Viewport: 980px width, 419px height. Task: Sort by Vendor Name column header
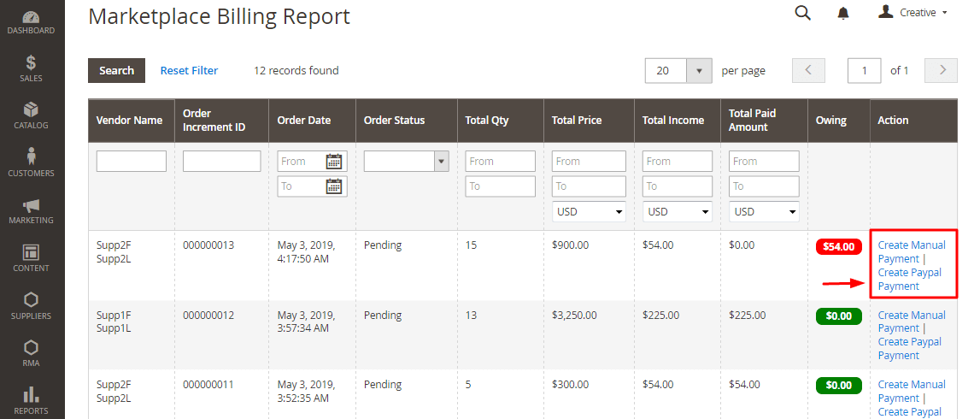(x=129, y=121)
